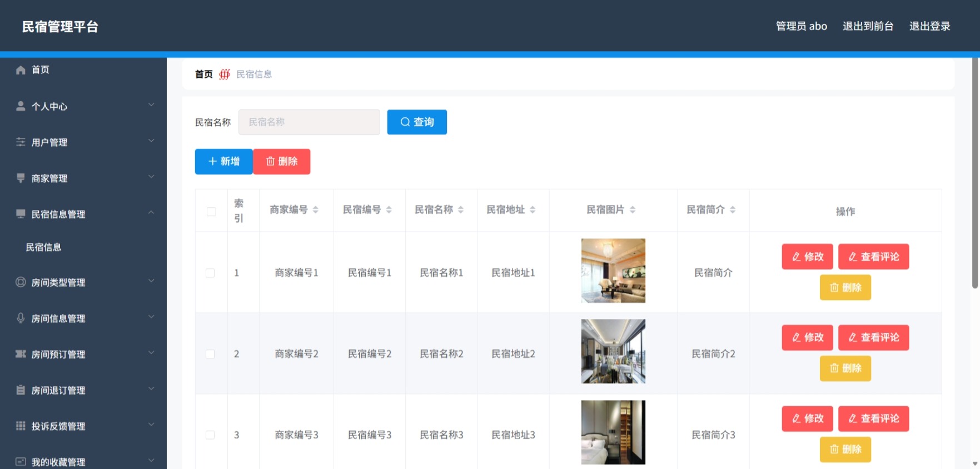Click 修改 for row 民宿名称3

click(x=807, y=418)
